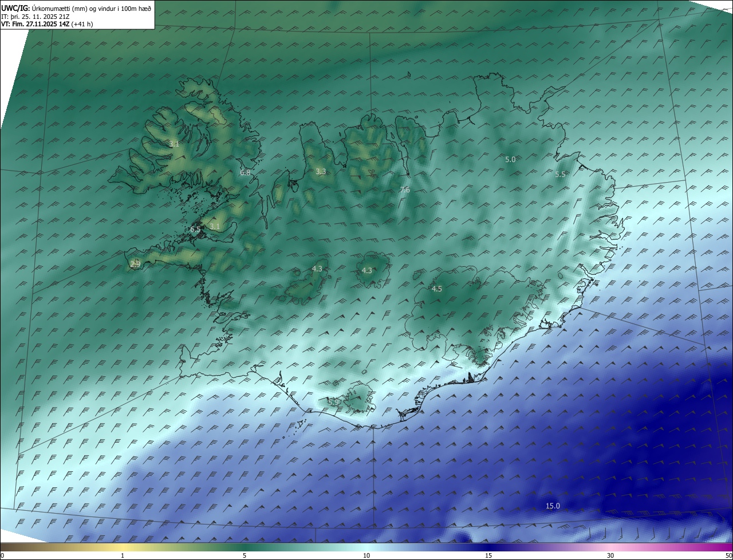The width and height of the screenshot is (733, 560).
Task: Click the 50 tick label on the color scale
Action: tap(728, 556)
